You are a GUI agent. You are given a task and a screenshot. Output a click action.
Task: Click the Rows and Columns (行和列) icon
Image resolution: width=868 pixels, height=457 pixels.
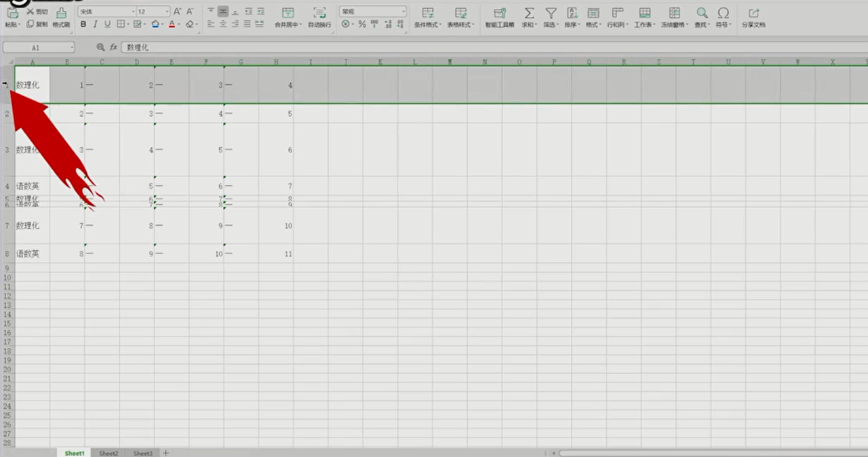pyautogui.click(x=617, y=13)
